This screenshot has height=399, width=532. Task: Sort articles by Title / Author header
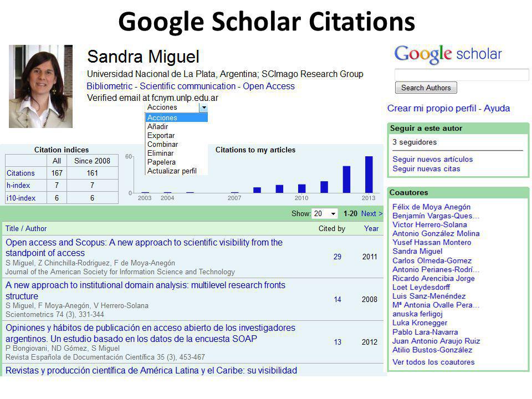[x=26, y=228]
